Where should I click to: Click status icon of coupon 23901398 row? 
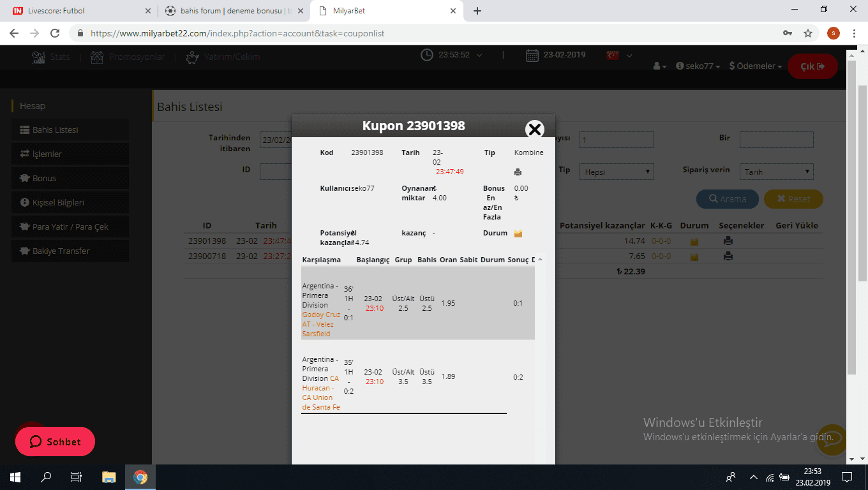point(694,242)
